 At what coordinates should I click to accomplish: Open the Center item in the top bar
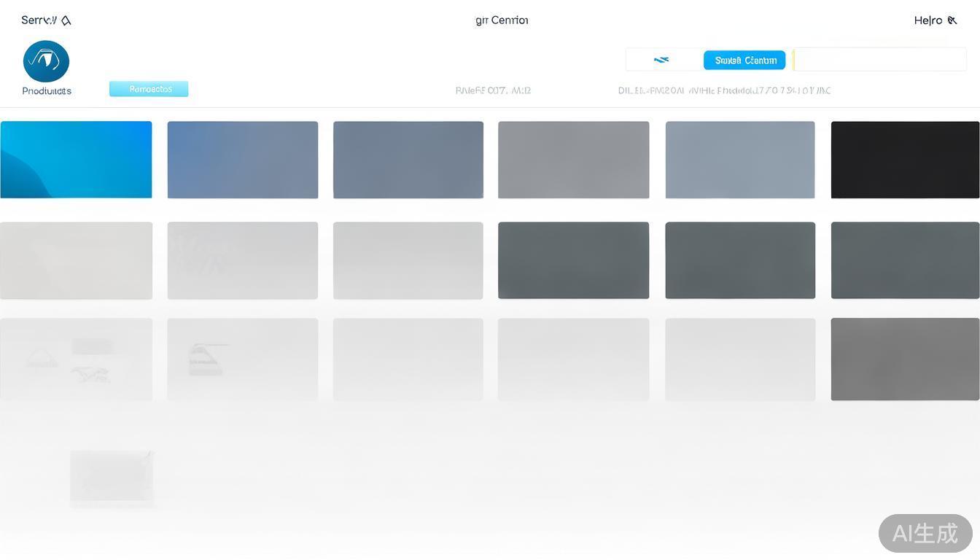502,20
